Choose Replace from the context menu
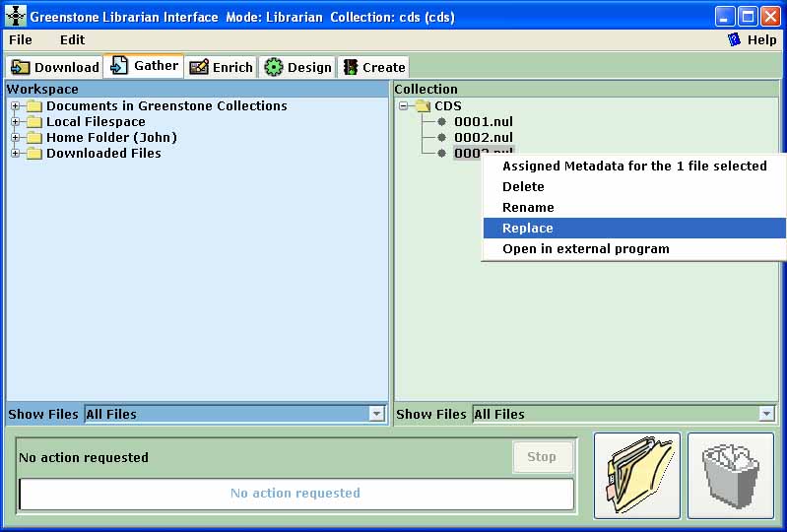This screenshot has height=532, width=787. pos(528,229)
